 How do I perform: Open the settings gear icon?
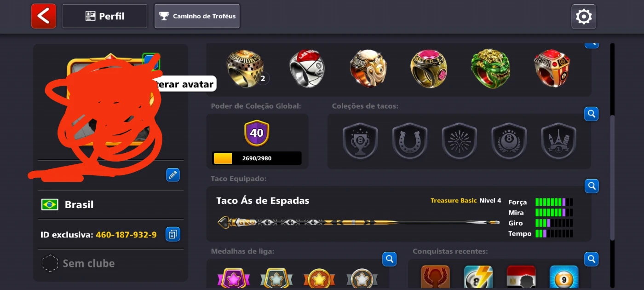pyautogui.click(x=584, y=17)
